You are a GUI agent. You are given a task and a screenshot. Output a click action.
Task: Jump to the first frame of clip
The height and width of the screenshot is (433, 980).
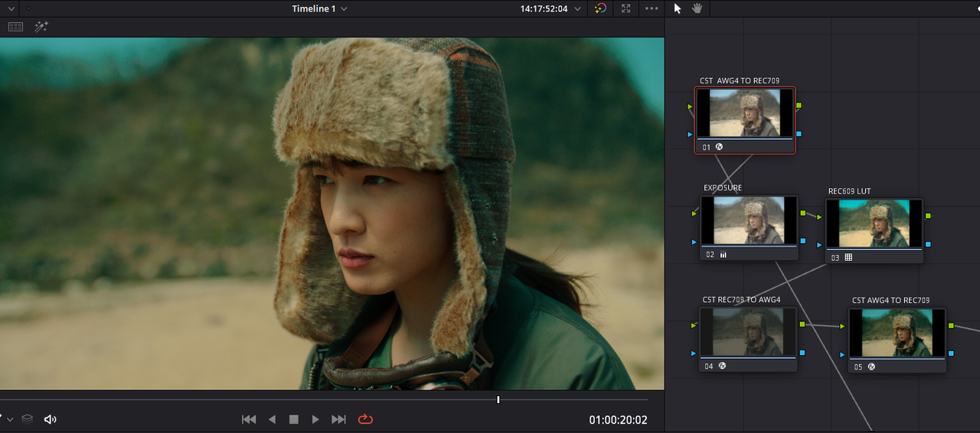pyautogui.click(x=249, y=419)
